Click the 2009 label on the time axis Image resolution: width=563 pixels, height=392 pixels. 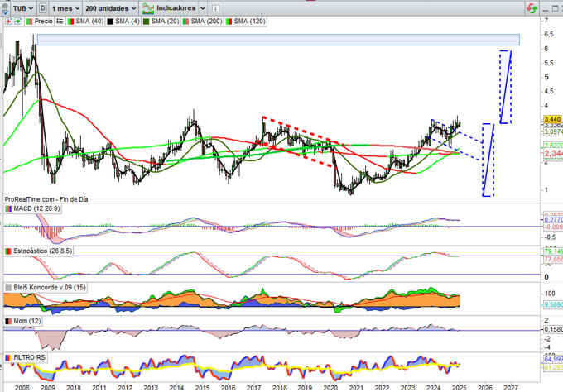coord(48,388)
